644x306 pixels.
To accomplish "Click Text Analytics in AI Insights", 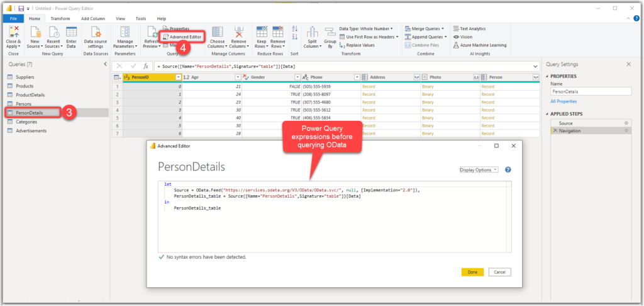I will (x=469, y=29).
